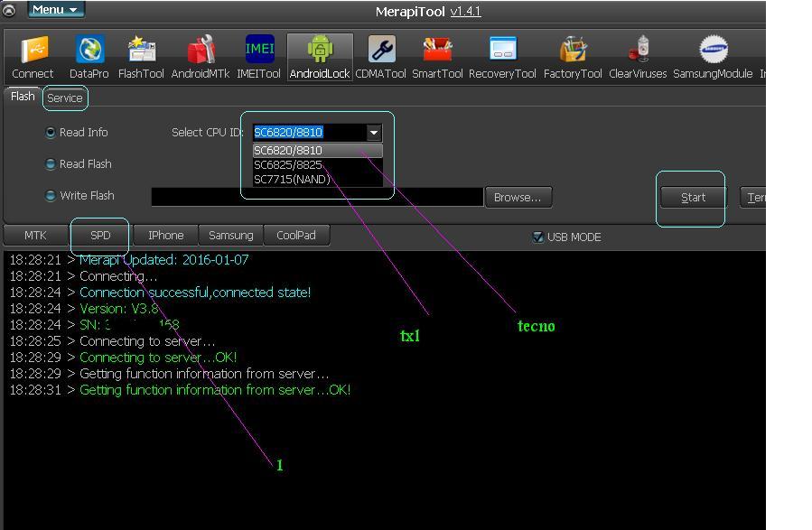This screenshot has width=812, height=530.
Task: Open the CDMATool module
Action: tap(380, 58)
